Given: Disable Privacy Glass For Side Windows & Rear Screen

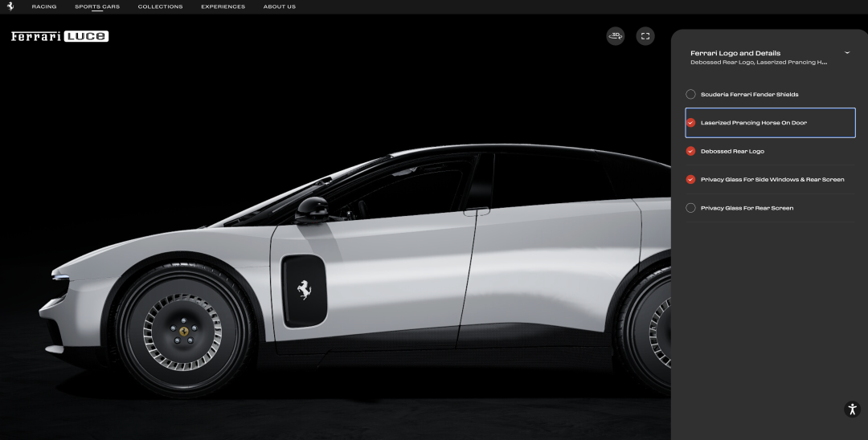Looking at the screenshot, I should click(x=690, y=179).
